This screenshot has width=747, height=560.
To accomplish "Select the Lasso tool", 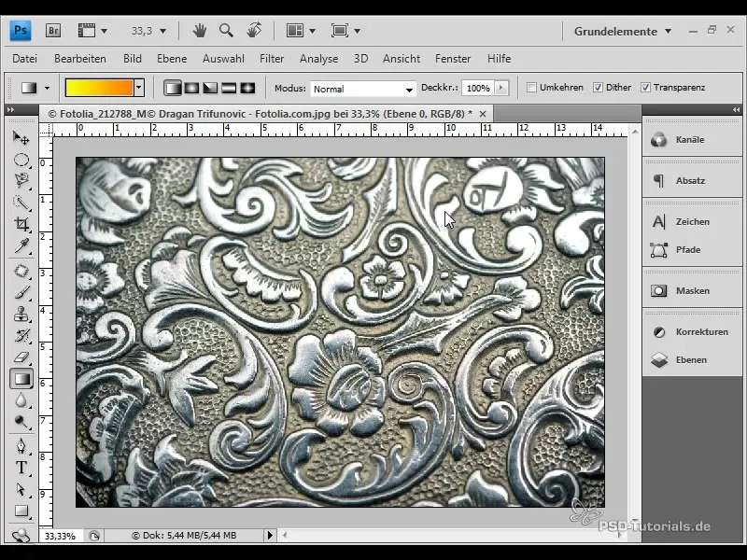I will (x=21, y=180).
